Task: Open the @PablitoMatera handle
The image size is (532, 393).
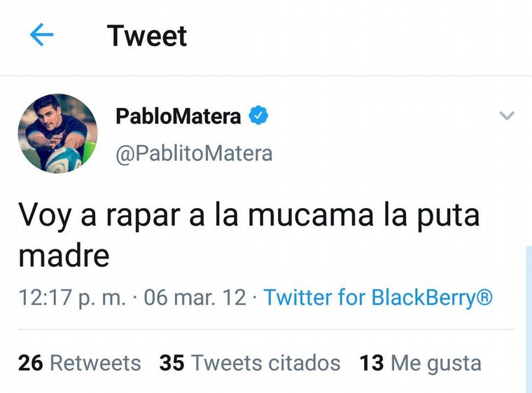Action: pyautogui.click(x=194, y=153)
